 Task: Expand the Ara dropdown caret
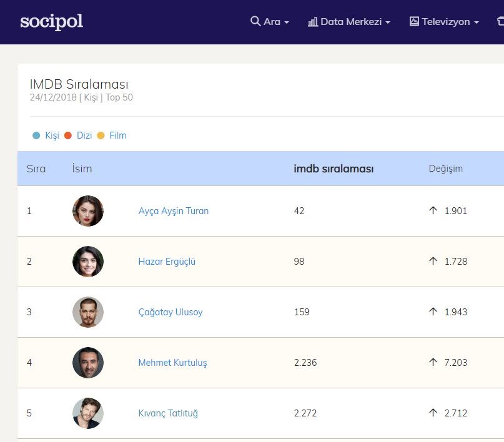[x=287, y=22]
